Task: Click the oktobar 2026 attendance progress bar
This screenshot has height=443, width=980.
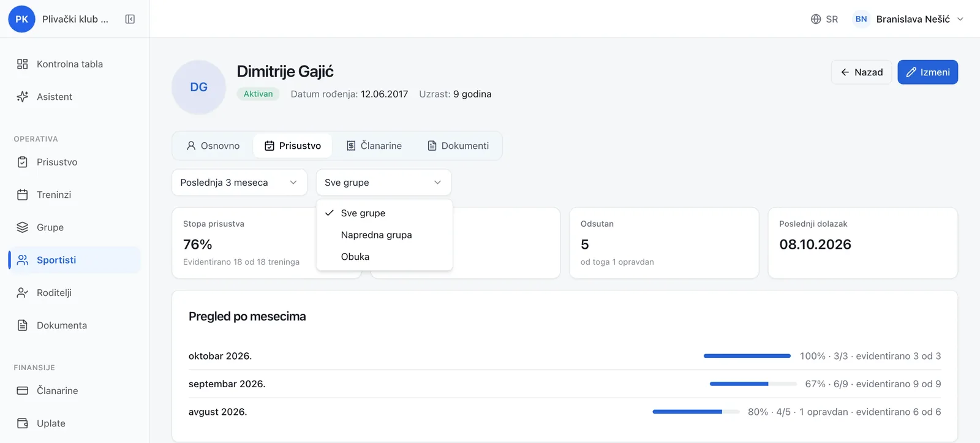Action: 747,356
